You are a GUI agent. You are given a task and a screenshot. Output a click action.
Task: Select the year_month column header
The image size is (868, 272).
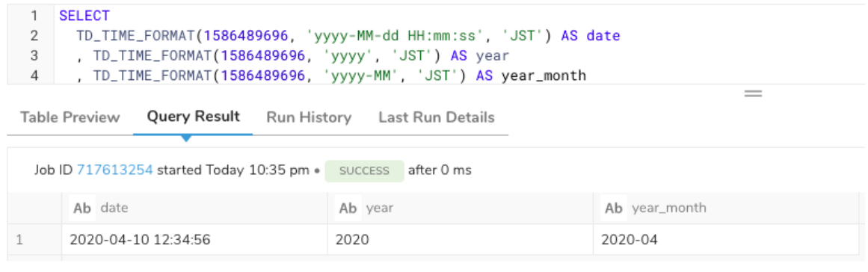click(726, 208)
